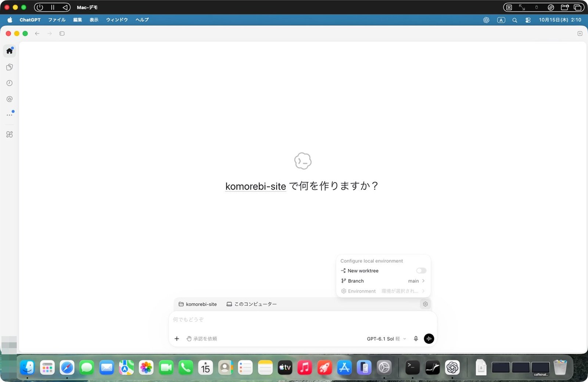
Task: Click the input source A icon in menu bar
Action: point(501,20)
